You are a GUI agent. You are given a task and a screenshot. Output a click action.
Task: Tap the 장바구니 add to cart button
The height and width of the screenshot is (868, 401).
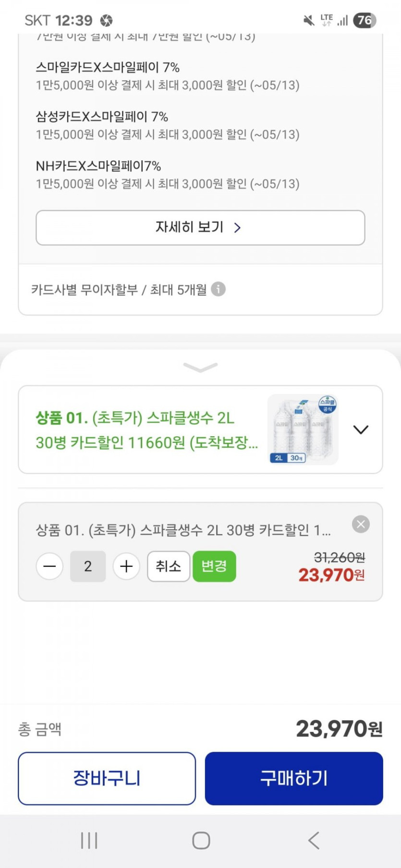click(x=107, y=778)
